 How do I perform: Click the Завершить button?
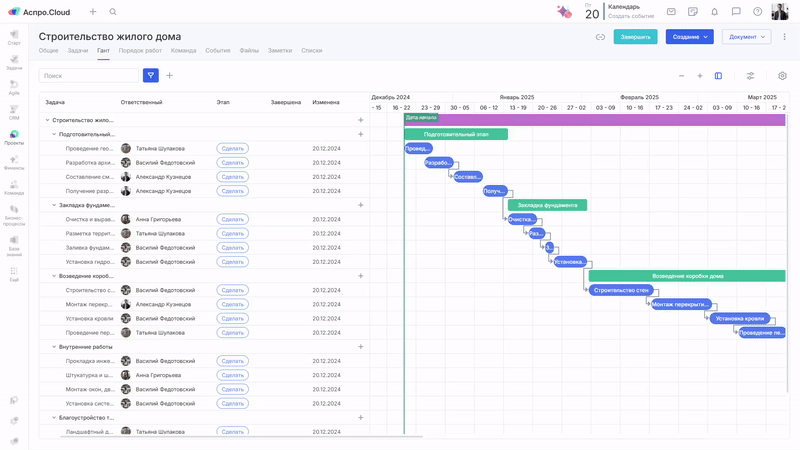(x=635, y=37)
